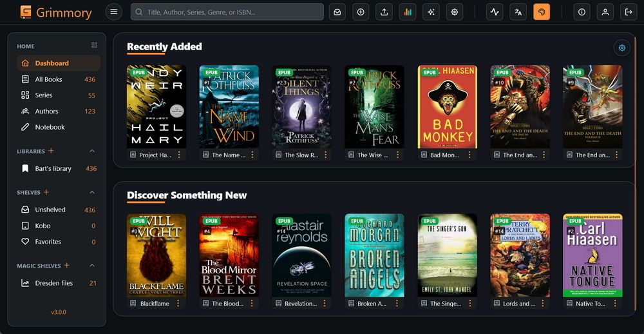The image size is (644, 334).
Task: Open the Kobo shelf
Action: pyautogui.click(x=59, y=226)
